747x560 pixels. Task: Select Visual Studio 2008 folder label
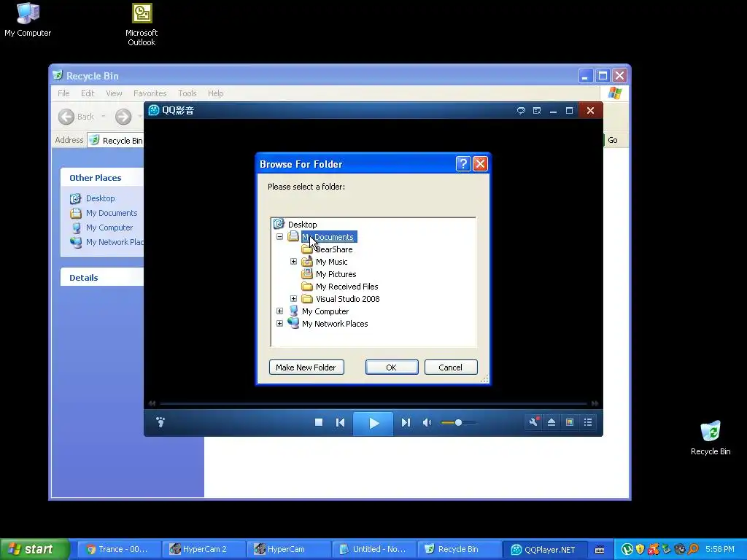[348, 298]
